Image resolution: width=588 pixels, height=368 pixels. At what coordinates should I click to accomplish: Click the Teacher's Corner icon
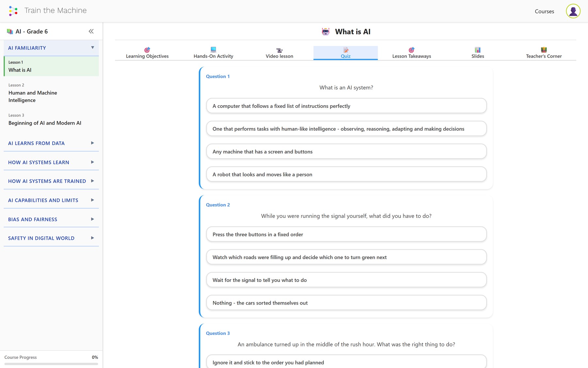pyautogui.click(x=544, y=50)
